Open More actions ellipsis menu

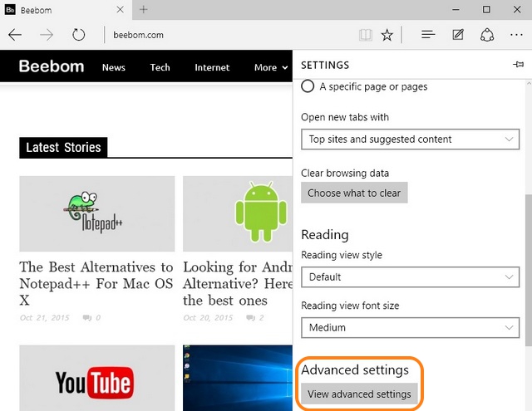coord(517,35)
